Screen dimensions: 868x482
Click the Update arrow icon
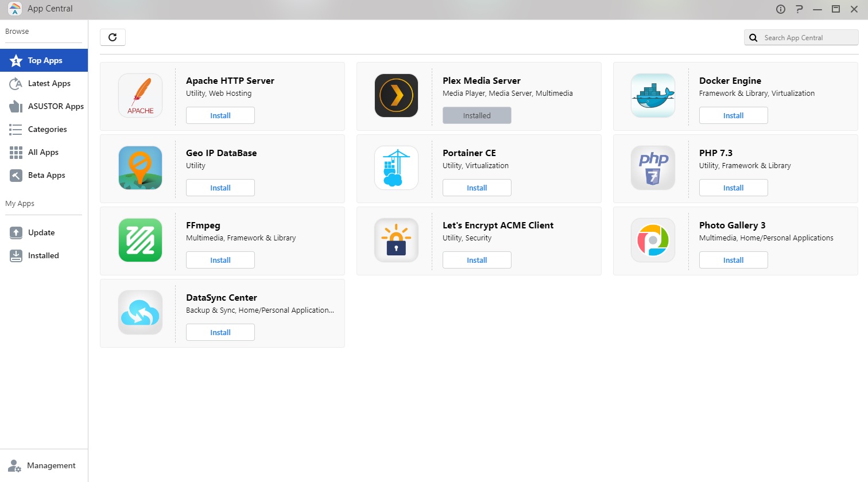click(x=16, y=232)
